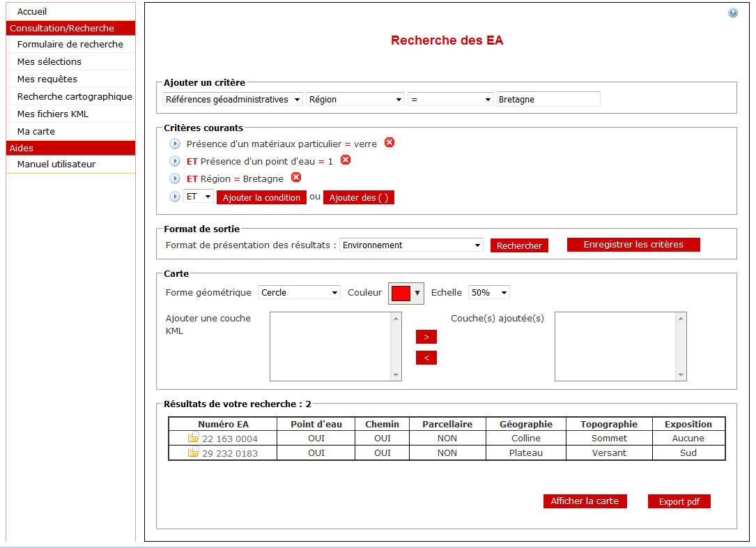Click arrow icon beside the 'verre' criterion

tap(175, 144)
